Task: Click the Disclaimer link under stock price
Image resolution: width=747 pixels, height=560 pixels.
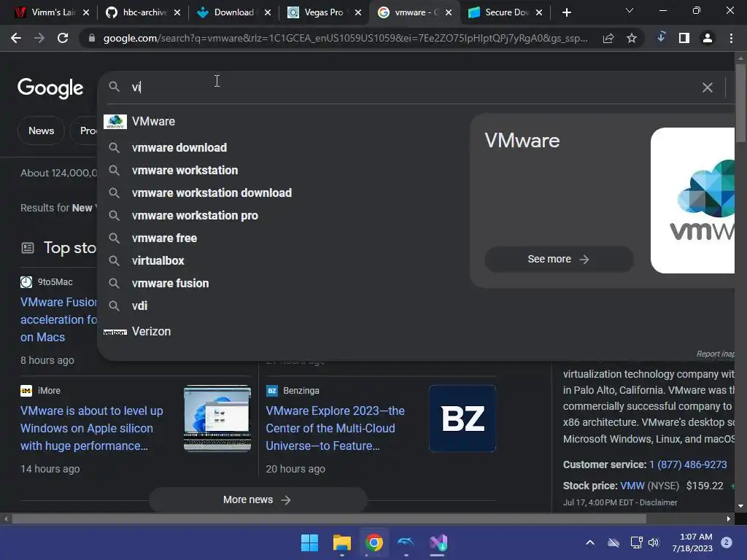Action: pyautogui.click(x=659, y=502)
